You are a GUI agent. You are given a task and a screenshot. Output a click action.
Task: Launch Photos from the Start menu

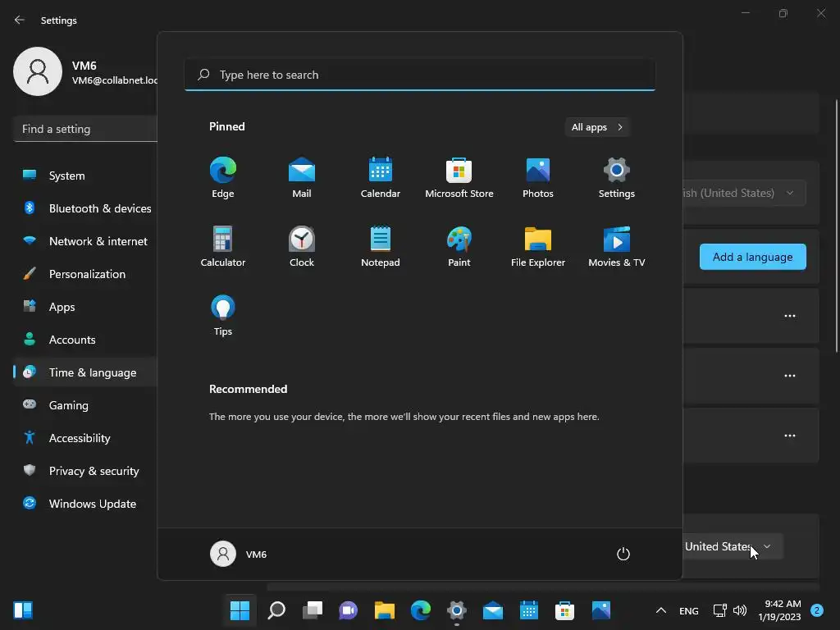click(x=538, y=177)
